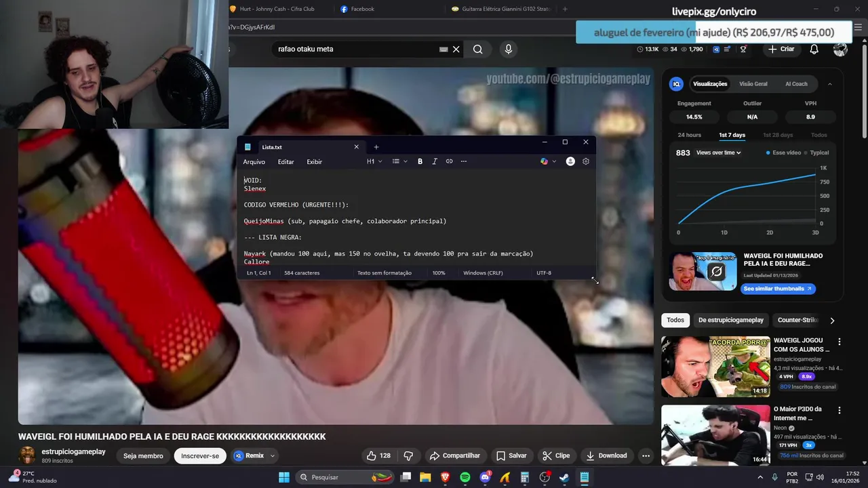Toggle italic formatting in Notepad
This screenshot has width=868, height=488.
coord(435,161)
